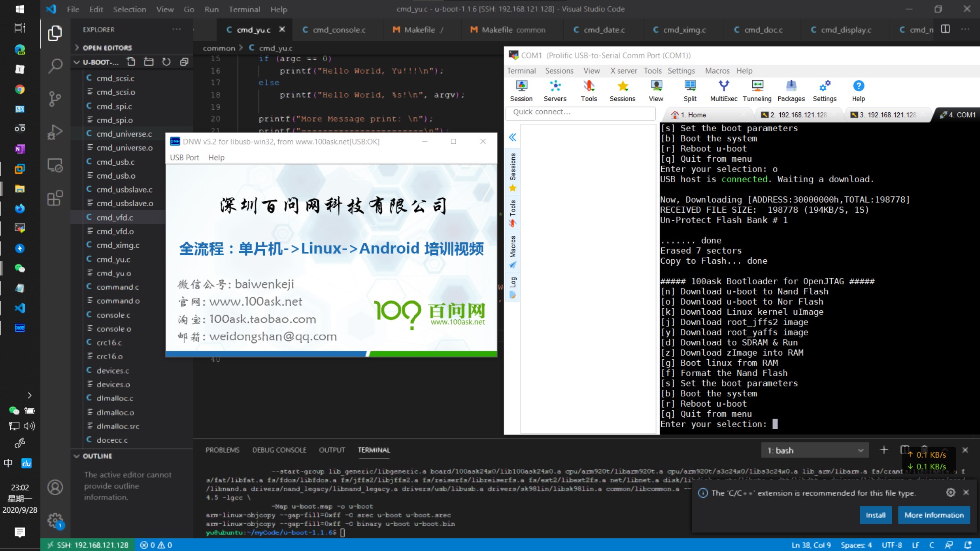
Task: Close the cmd_yu.c editor tab
Action: [282, 29]
